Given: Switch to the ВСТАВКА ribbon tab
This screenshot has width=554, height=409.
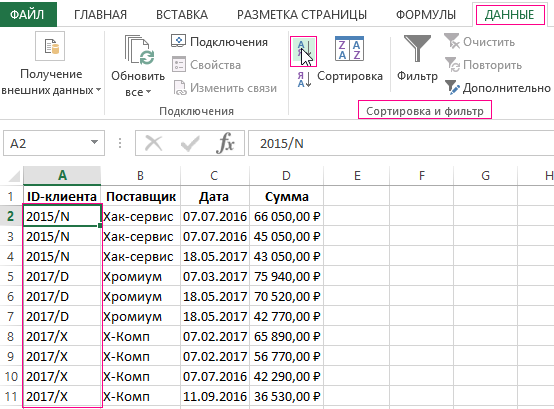Looking at the screenshot, I should [182, 15].
